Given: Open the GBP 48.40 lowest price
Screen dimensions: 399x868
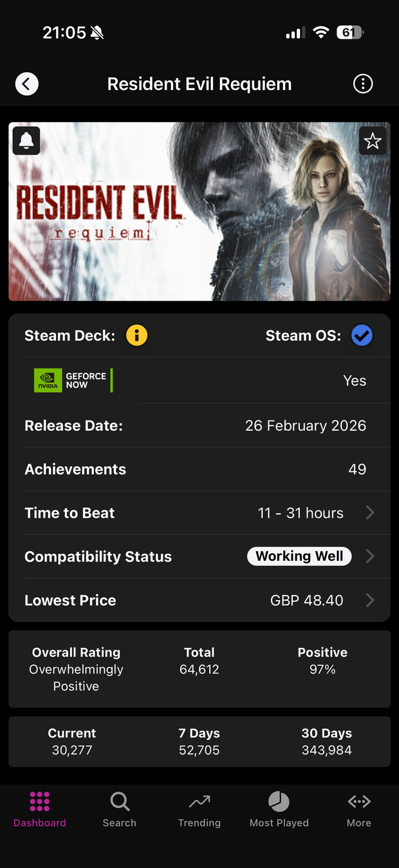Looking at the screenshot, I should point(306,600).
